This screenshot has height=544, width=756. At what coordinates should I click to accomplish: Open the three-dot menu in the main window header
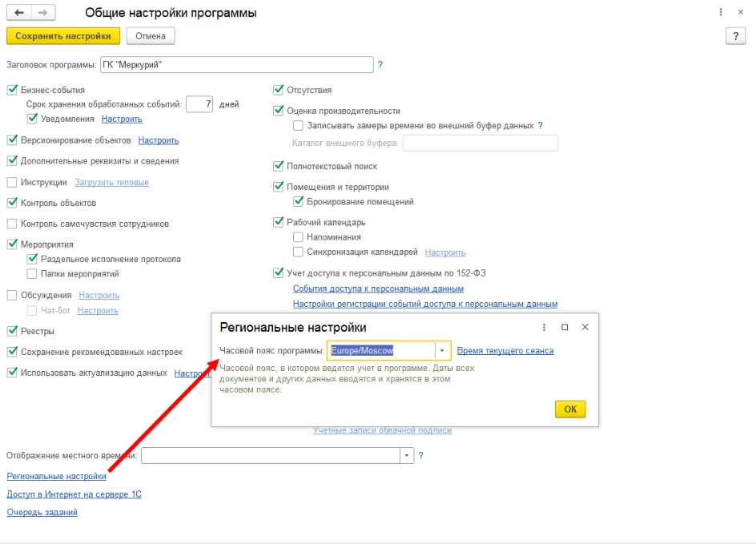click(x=721, y=12)
